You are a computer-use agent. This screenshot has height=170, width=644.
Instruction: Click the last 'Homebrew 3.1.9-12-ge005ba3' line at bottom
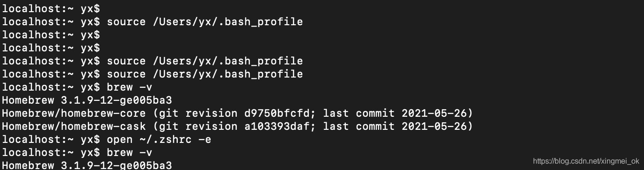tap(87, 165)
